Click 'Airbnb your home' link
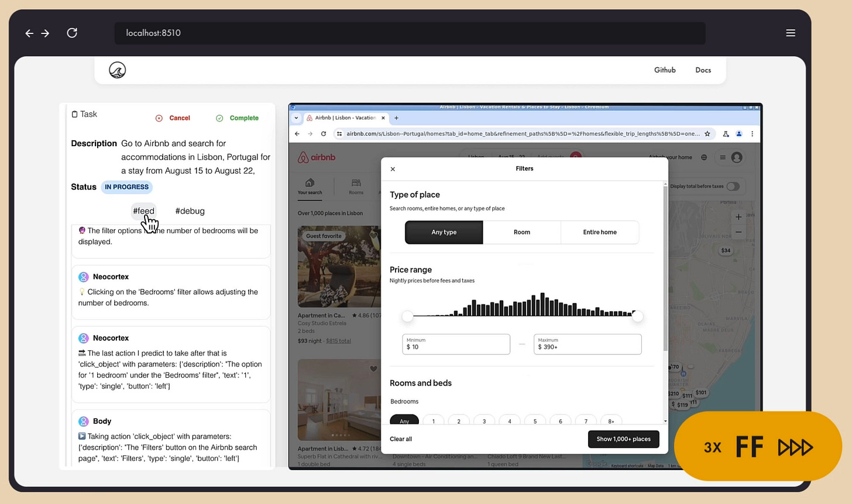Image resolution: width=852 pixels, height=504 pixels. pos(671,157)
